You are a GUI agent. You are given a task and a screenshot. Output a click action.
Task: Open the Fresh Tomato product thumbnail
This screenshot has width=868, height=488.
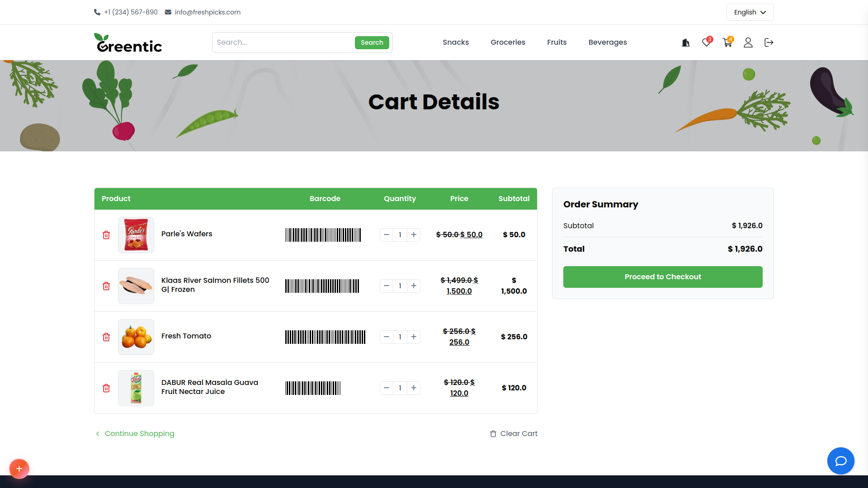click(136, 337)
